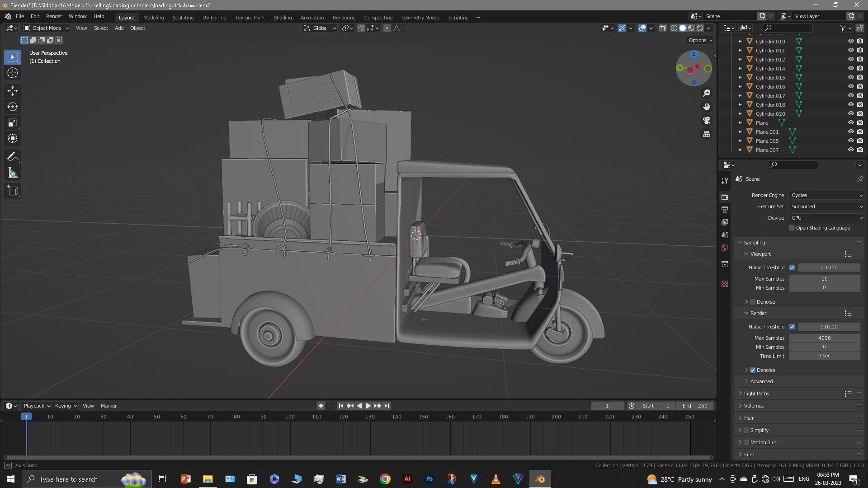Screen dimensions: 868x488
Task: Select the Cursor tool
Action: [13, 73]
